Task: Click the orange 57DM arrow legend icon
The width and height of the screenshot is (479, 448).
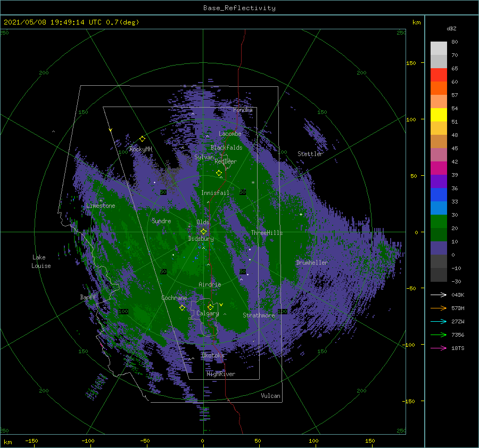Action: [439, 308]
